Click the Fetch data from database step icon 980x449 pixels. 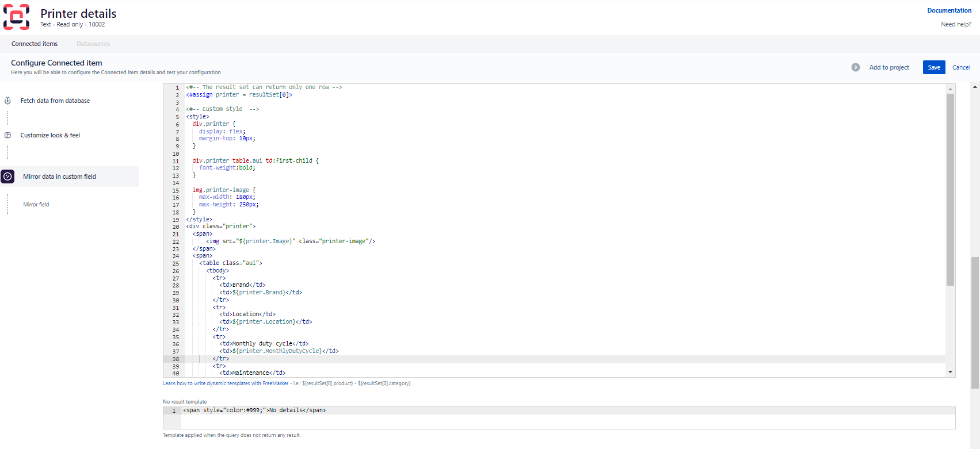point(7,101)
